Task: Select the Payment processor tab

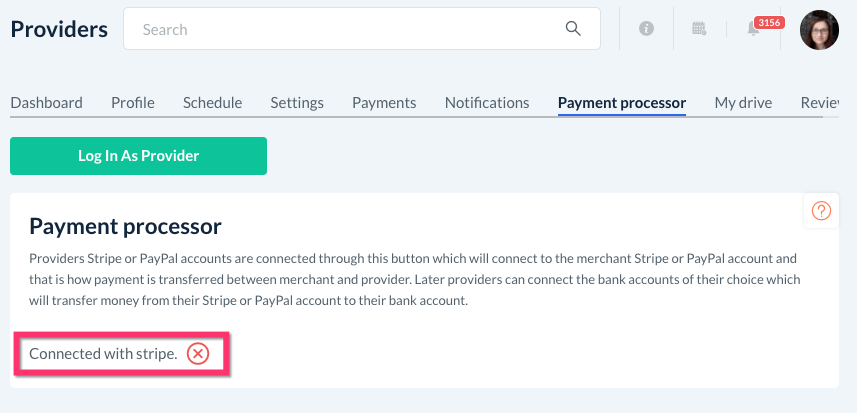Action: pos(622,103)
